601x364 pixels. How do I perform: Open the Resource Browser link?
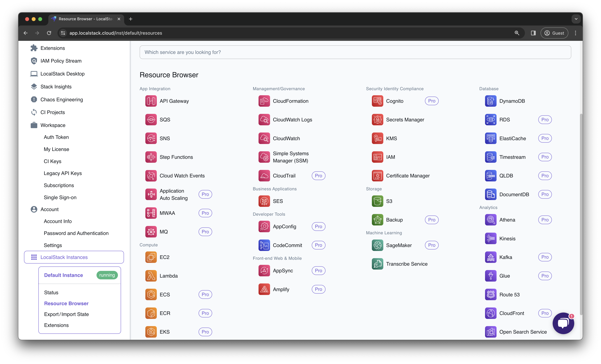[66, 303]
